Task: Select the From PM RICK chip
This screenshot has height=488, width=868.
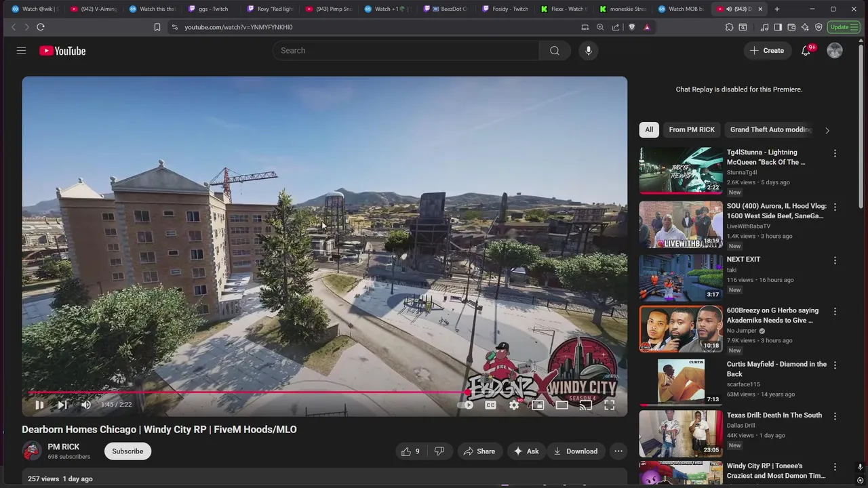Action: 692,129
